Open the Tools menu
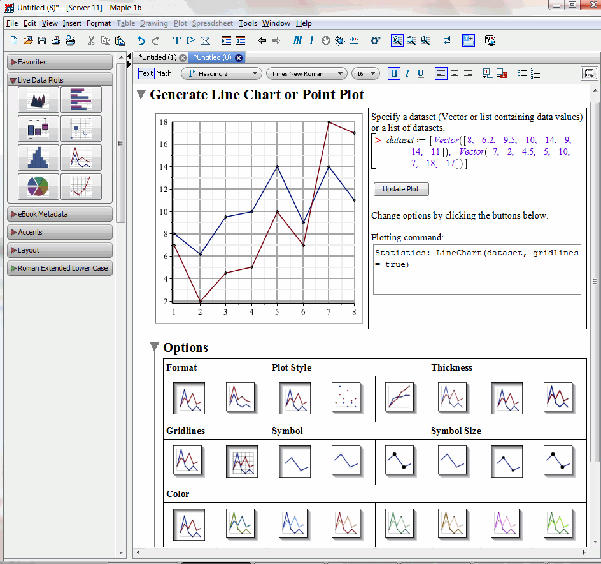The width and height of the screenshot is (601, 564). coord(247,22)
